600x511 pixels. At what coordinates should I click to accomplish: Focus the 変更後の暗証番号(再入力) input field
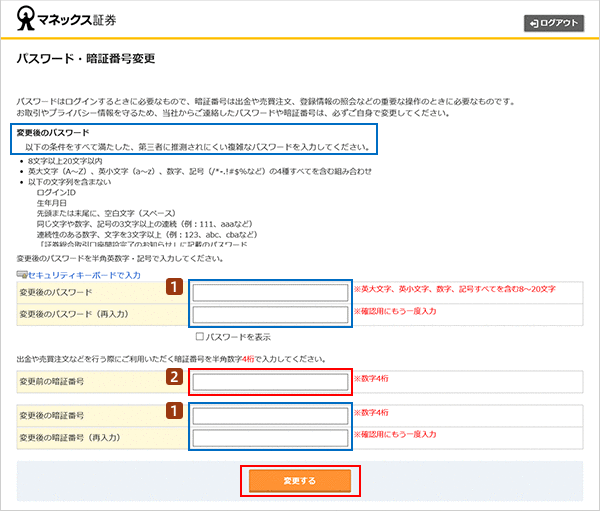[x=270, y=438]
